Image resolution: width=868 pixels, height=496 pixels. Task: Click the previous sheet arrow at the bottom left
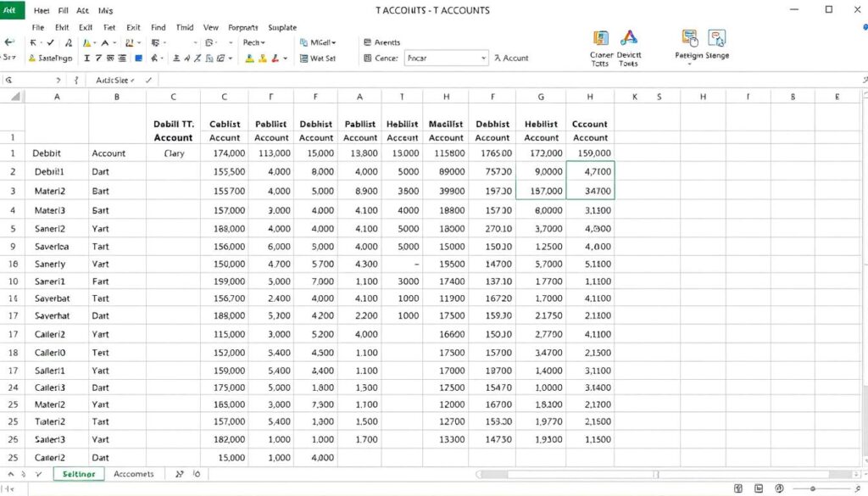pyautogui.click(x=10, y=475)
